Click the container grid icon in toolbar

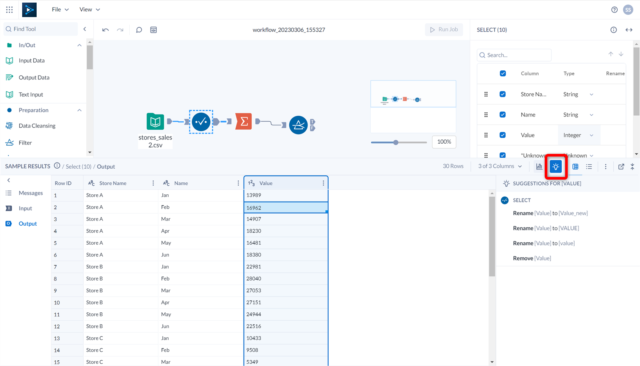(x=153, y=30)
